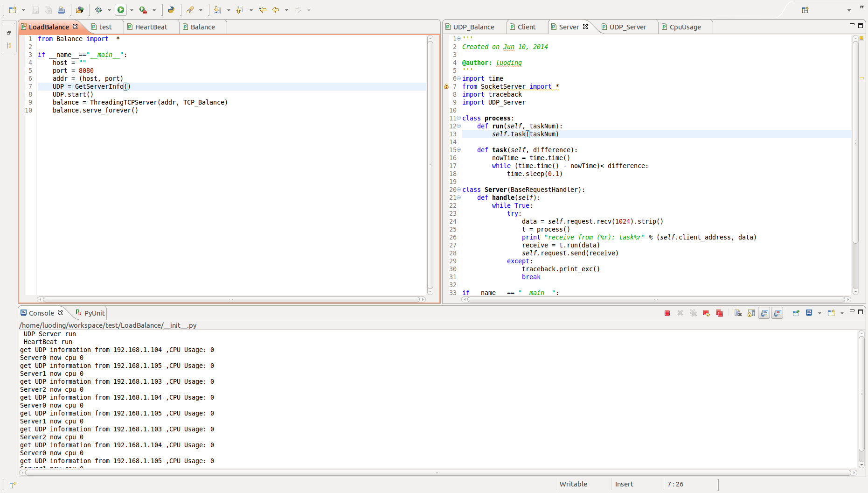
Task: Click the Terminate All red squares icon
Action: [719, 313]
